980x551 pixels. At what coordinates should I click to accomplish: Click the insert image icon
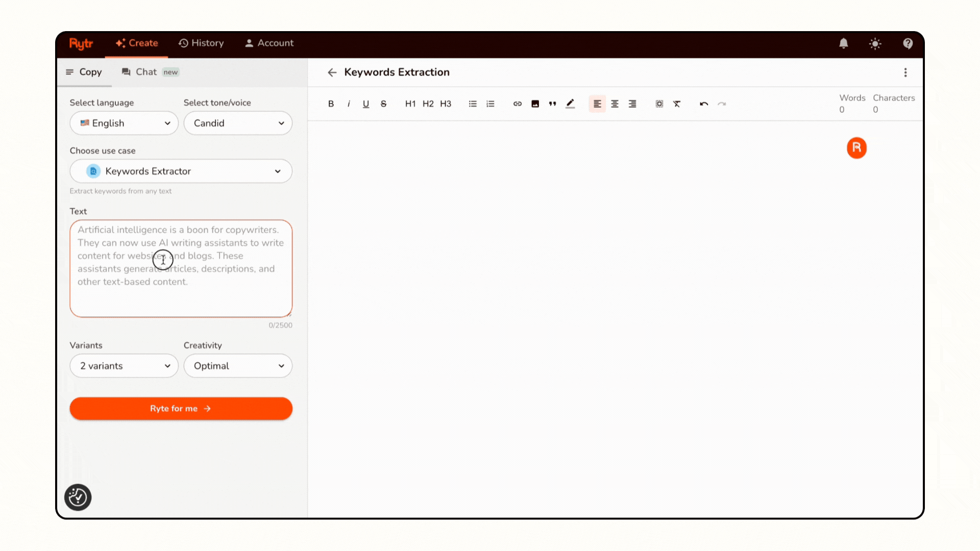535,104
